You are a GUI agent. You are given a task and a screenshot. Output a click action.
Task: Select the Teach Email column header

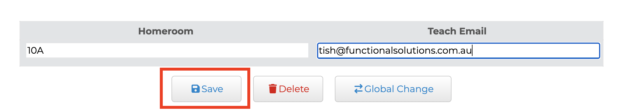pyautogui.click(x=457, y=31)
